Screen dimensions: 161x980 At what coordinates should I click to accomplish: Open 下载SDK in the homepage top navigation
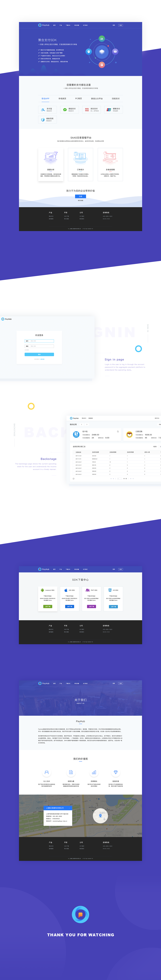68,25
